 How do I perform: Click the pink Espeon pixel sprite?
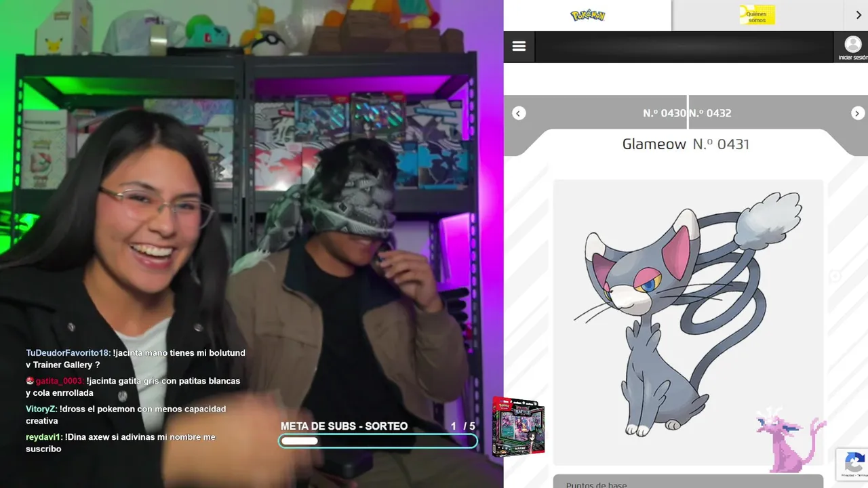pyautogui.click(x=791, y=439)
